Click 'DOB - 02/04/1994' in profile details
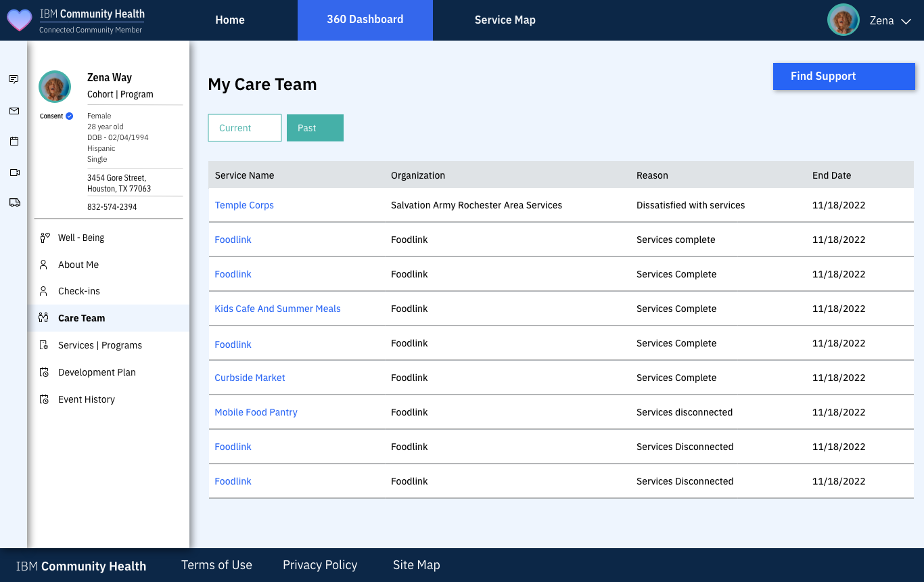Viewport: 924px width, 582px height. tap(118, 137)
